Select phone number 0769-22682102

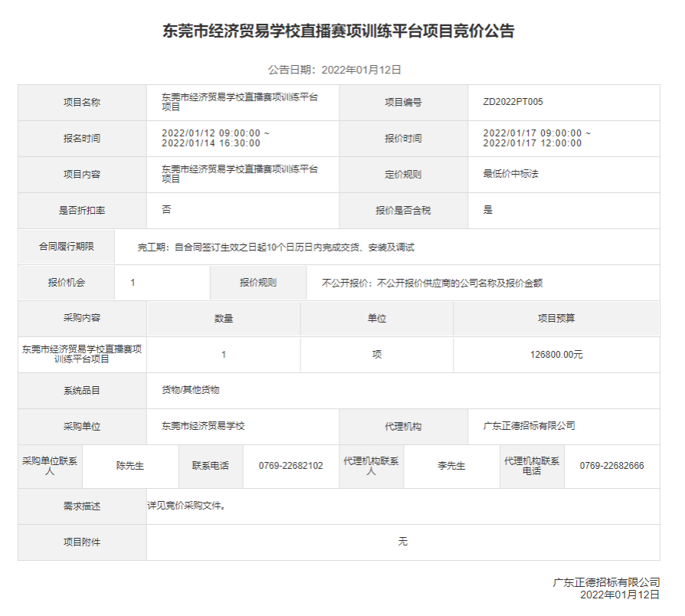click(x=291, y=466)
